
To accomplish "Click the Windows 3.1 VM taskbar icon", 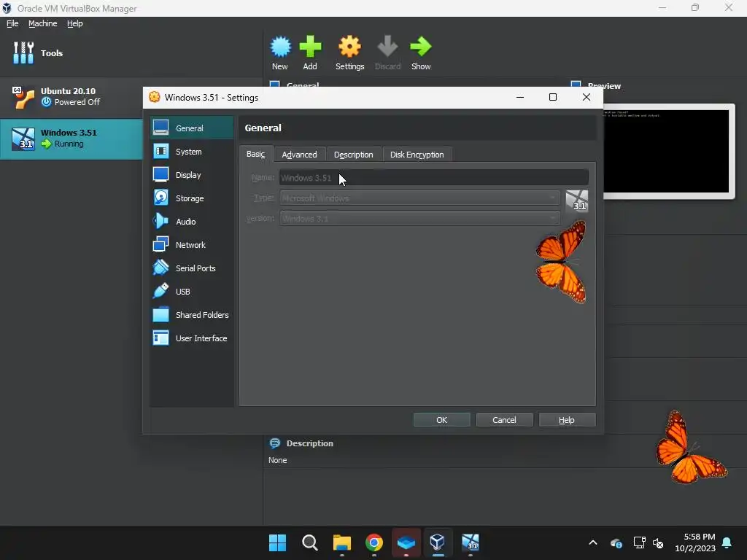I will click(471, 542).
